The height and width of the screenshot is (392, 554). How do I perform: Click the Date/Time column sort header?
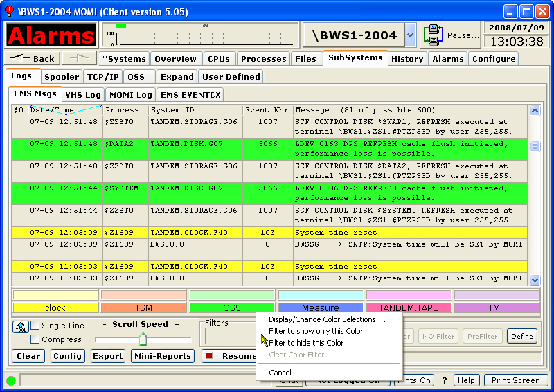(66, 110)
